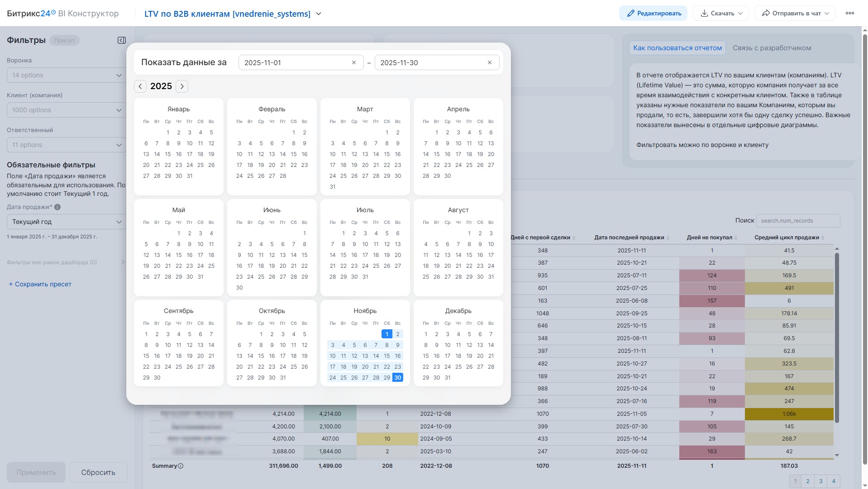Go to page 3 of table
This screenshot has height=489, width=868.
click(820, 481)
